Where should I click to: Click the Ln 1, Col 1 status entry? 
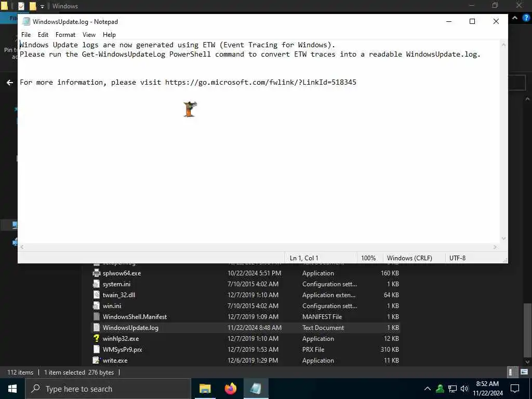pyautogui.click(x=304, y=258)
